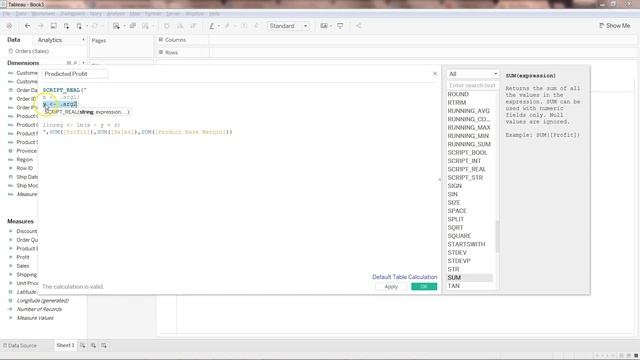This screenshot has height=360, width=640.
Task: Select Number of Records measure
Action: coord(39,309)
